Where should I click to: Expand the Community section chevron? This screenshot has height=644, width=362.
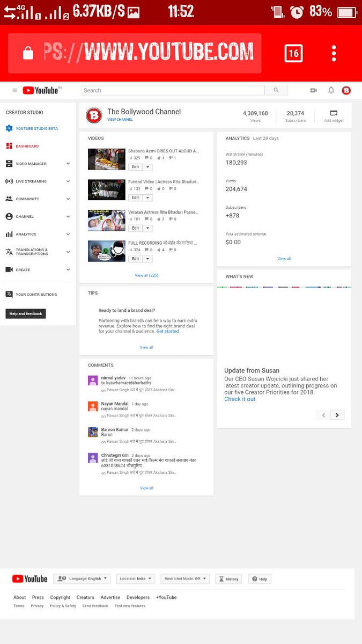click(68, 199)
